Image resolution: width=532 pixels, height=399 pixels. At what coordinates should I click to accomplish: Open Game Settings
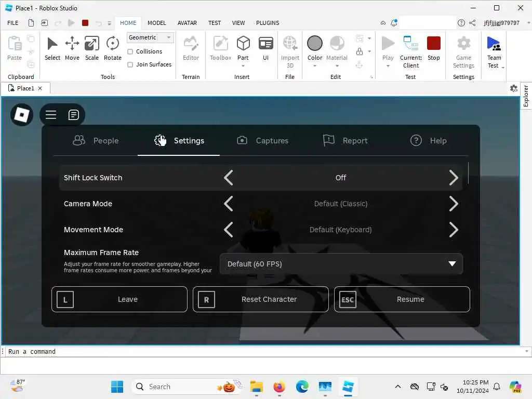point(463,52)
